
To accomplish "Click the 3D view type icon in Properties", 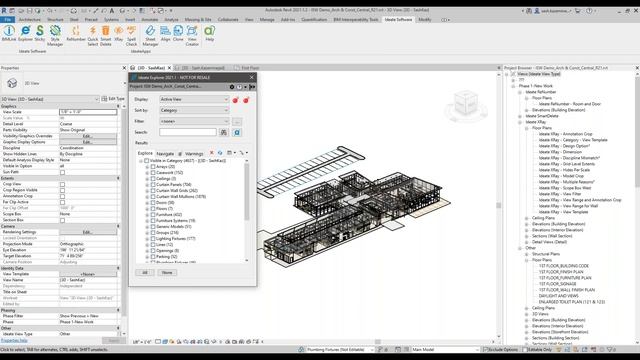I will pyautogui.click(x=12, y=83).
